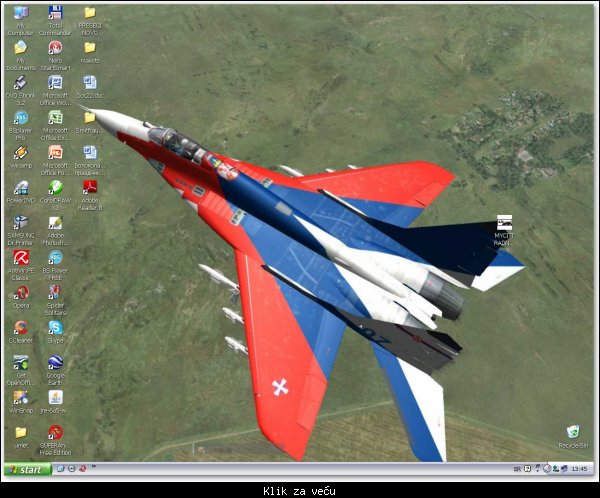
Task: Select the Recycle Bin icon
Action: (573, 437)
